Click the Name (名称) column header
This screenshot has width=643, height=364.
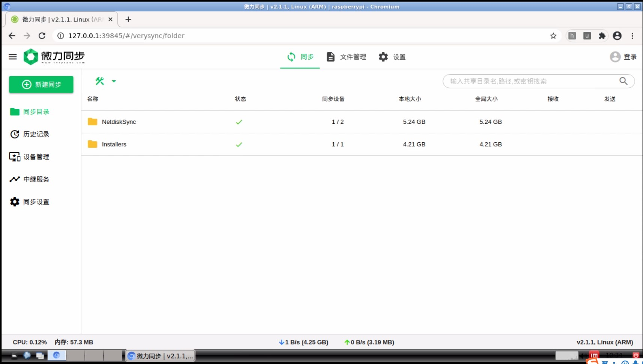click(x=93, y=99)
